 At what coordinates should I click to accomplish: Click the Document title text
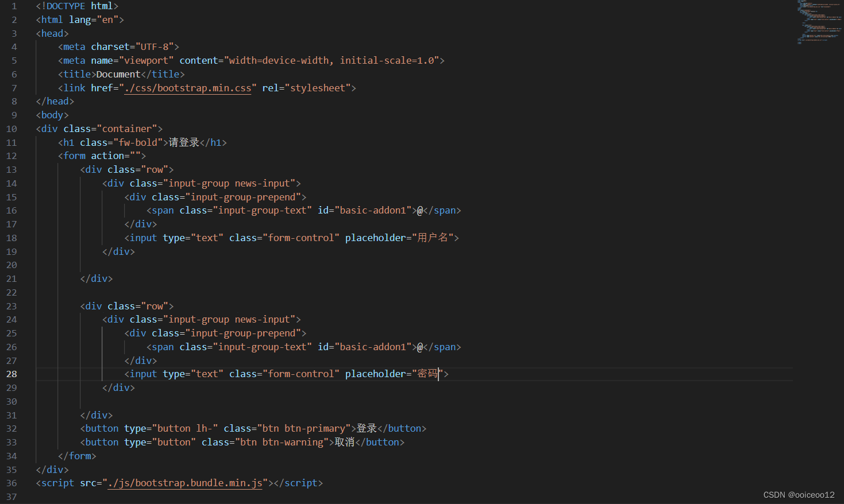click(118, 73)
